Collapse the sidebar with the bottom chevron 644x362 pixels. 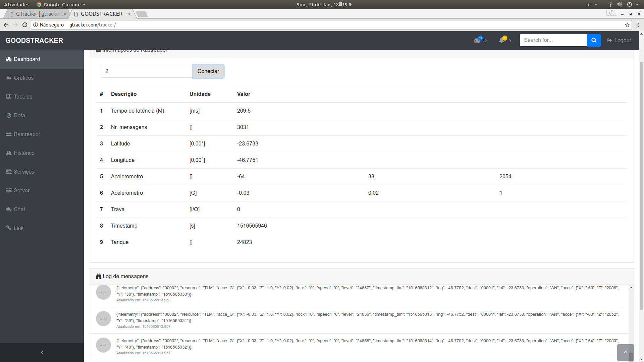pyautogui.click(x=42, y=352)
